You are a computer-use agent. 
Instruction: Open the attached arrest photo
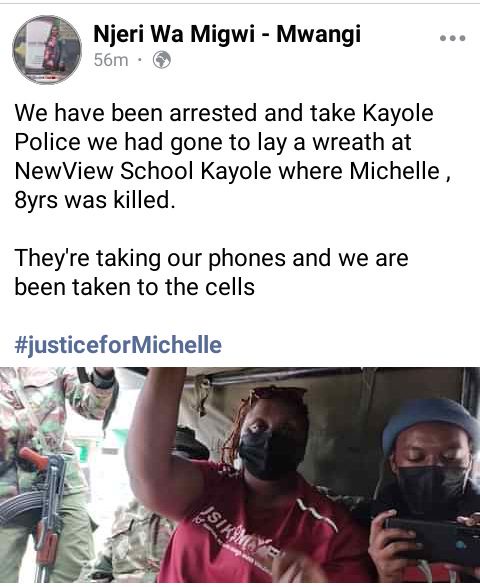[240, 475]
